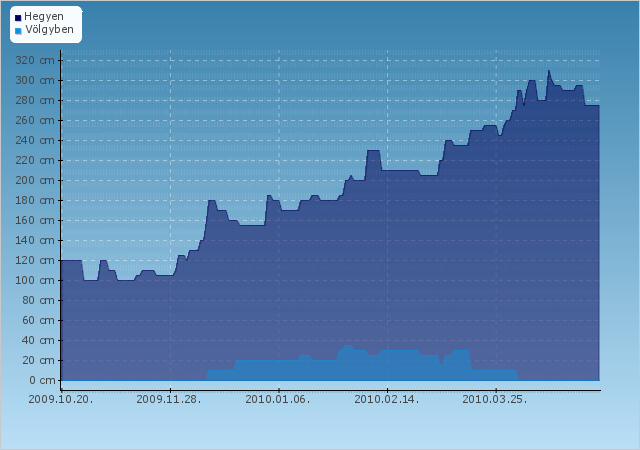Click the 0 cm y-axis label
Viewport: 640px width, 450px height.
coord(42,381)
